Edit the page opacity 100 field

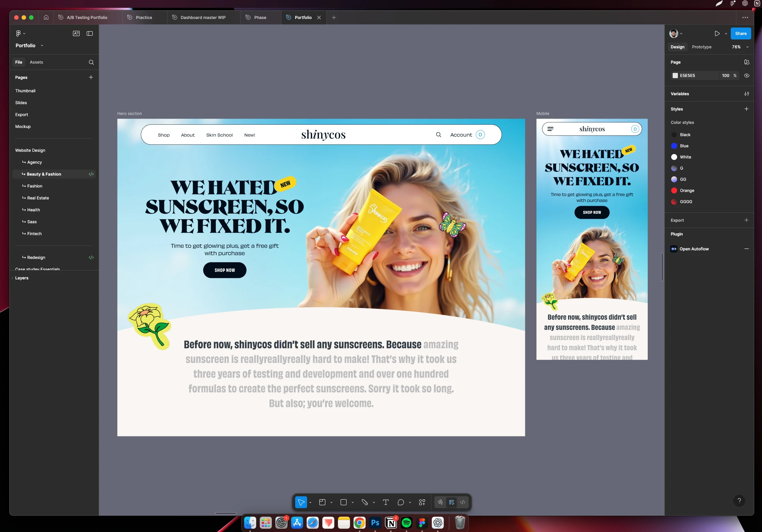[x=726, y=76]
